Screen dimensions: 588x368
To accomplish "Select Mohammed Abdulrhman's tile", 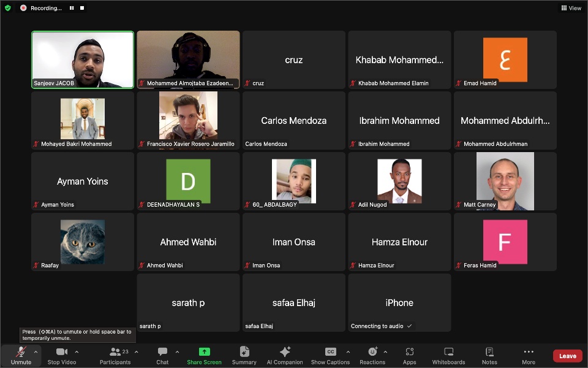I will [x=505, y=121].
